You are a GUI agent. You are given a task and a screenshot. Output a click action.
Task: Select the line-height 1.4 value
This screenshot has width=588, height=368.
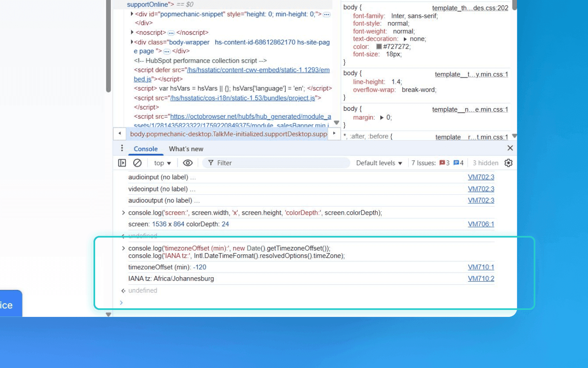pyautogui.click(x=396, y=82)
